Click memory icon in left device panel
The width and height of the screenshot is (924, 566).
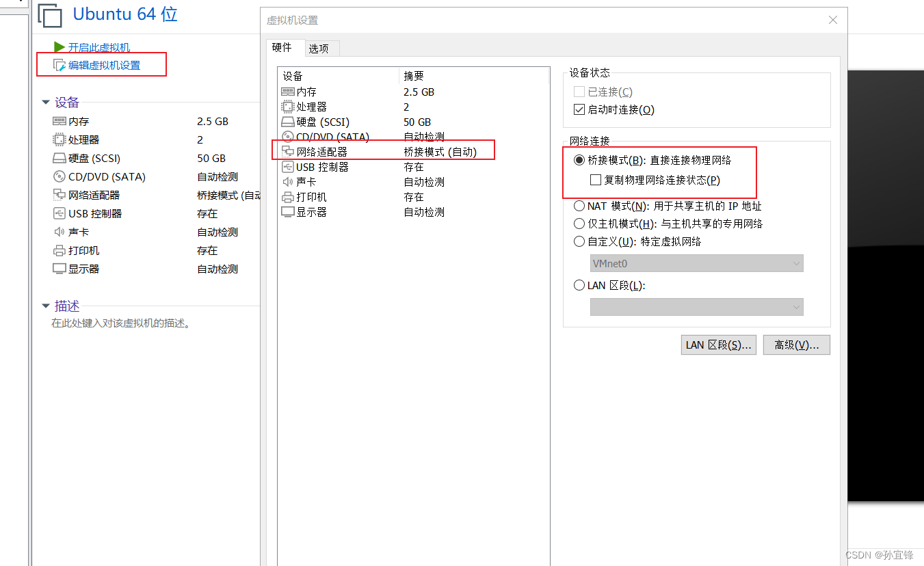tap(59, 121)
